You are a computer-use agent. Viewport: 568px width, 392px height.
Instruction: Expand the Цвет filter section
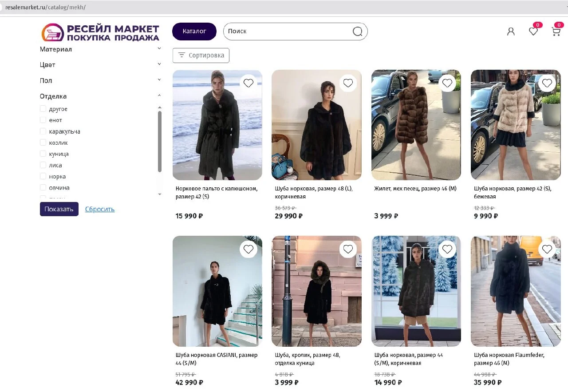(x=101, y=65)
